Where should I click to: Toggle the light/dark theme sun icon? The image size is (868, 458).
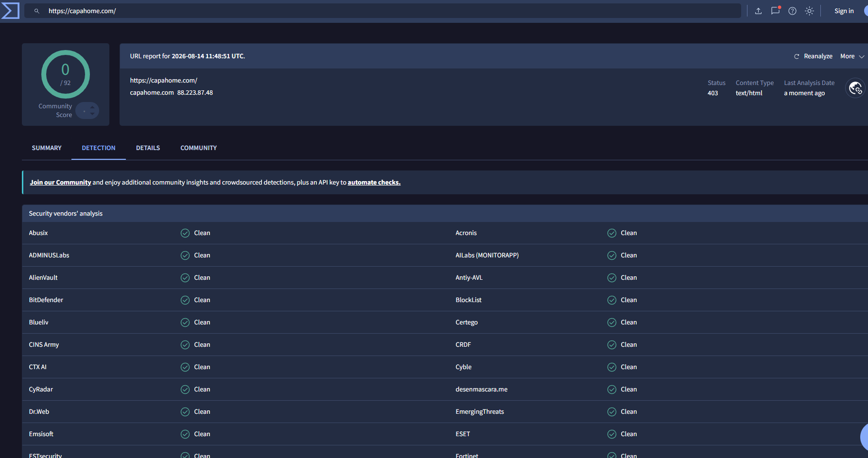809,11
